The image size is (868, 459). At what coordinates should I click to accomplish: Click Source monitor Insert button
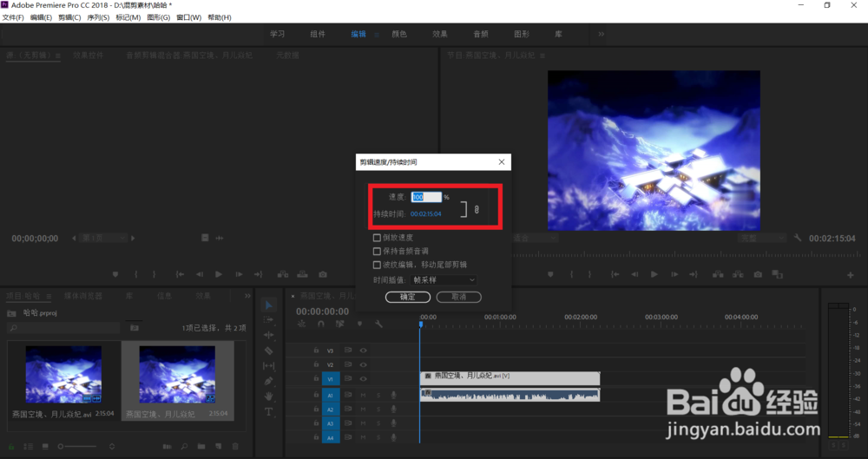click(283, 274)
